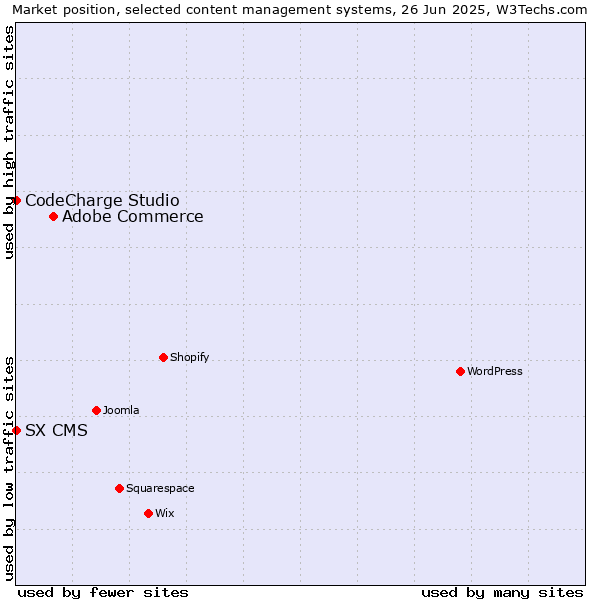Click the Shopify red data point
The height and width of the screenshot is (600, 600).
point(163,357)
